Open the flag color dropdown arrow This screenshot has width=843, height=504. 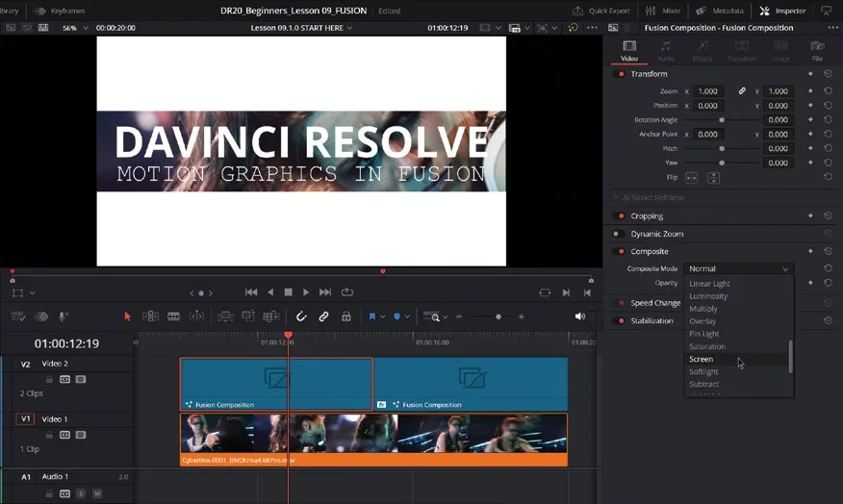pyautogui.click(x=383, y=317)
